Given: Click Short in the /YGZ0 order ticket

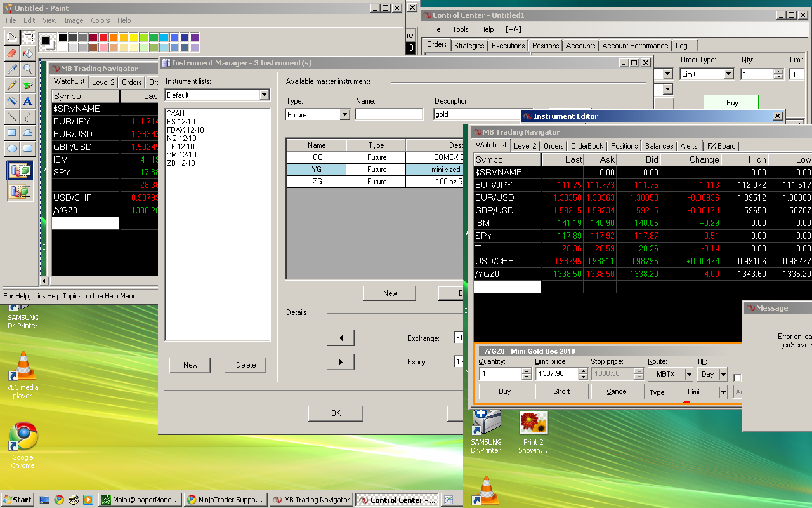Looking at the screenshot, I should point(561,391).
